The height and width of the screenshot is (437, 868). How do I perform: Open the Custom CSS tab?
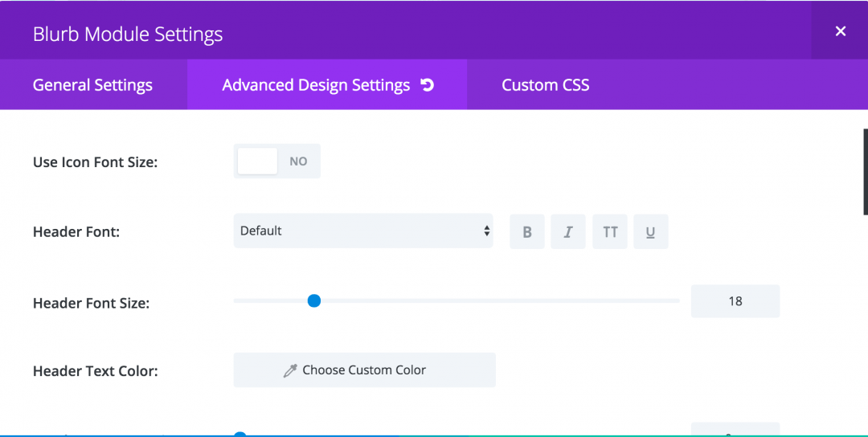(545, 84)
